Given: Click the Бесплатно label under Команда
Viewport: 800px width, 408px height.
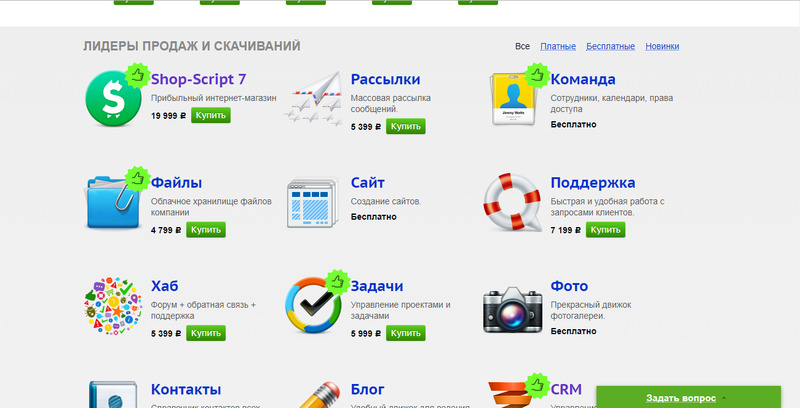Looking at the screenshot, I should (x=573, y=124).
